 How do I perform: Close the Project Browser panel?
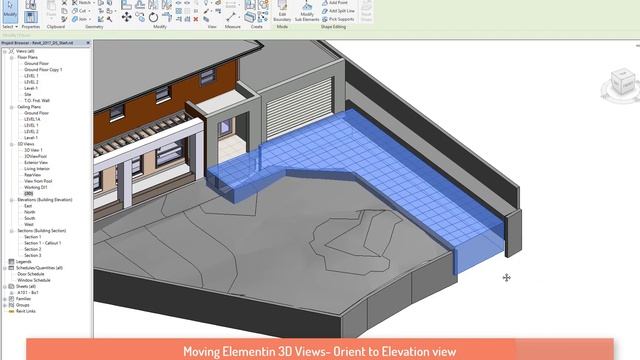pos(88,43)
